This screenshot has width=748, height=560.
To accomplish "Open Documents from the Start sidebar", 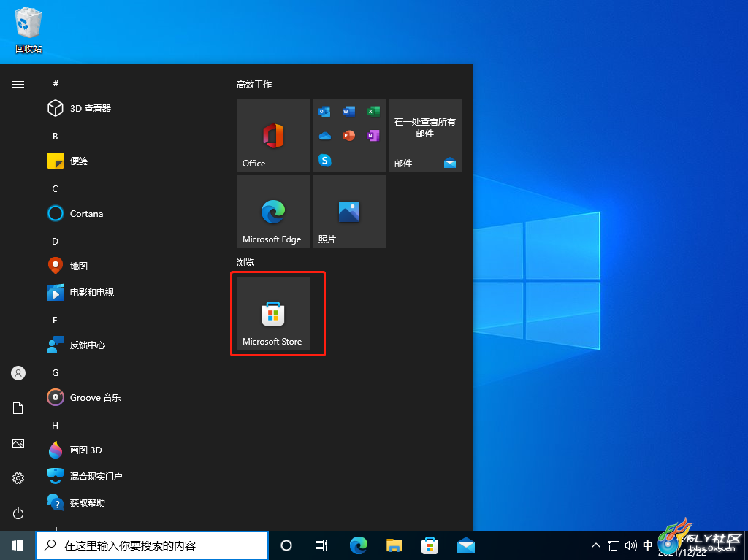I will pyautogui.click(x=18, y=408).
